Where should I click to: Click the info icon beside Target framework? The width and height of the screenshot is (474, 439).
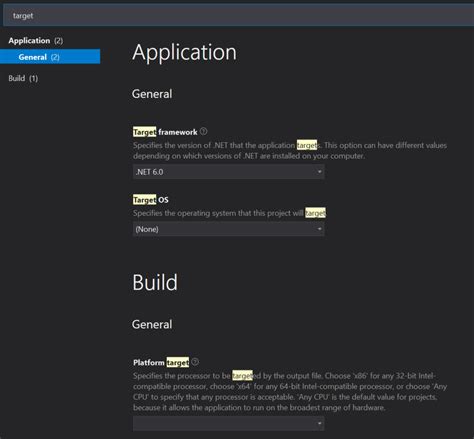[203, 132]
